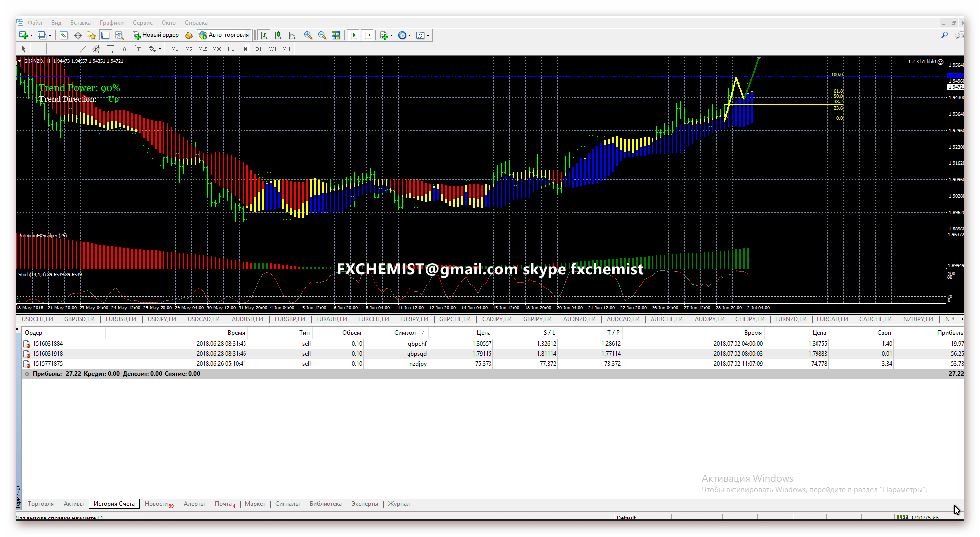
Task: Toggle Auto-trading button
Action: pyautogui.click(x=224, y=35)
